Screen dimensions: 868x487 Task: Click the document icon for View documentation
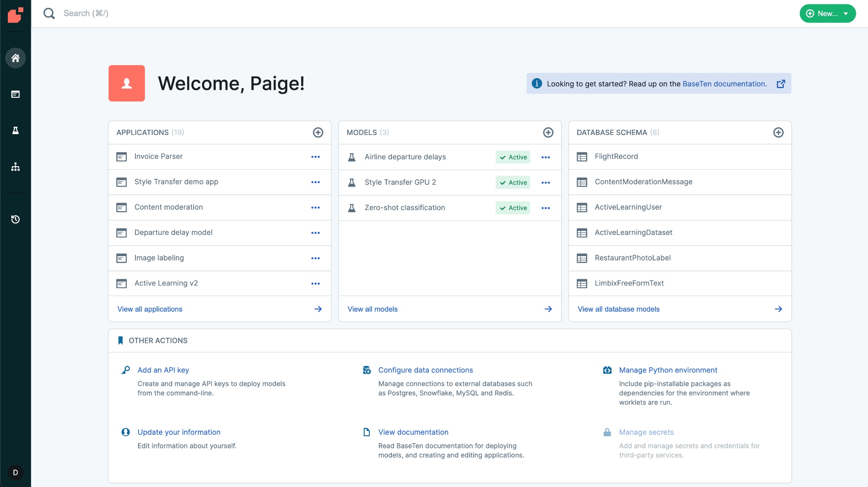coord(367,432)
